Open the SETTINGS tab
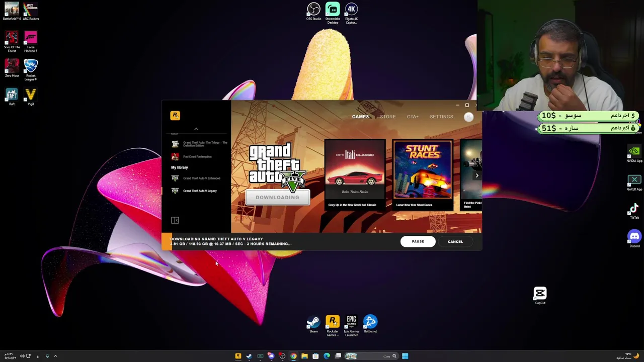Viewport: 644px width, 362px height. coord(441,117)
